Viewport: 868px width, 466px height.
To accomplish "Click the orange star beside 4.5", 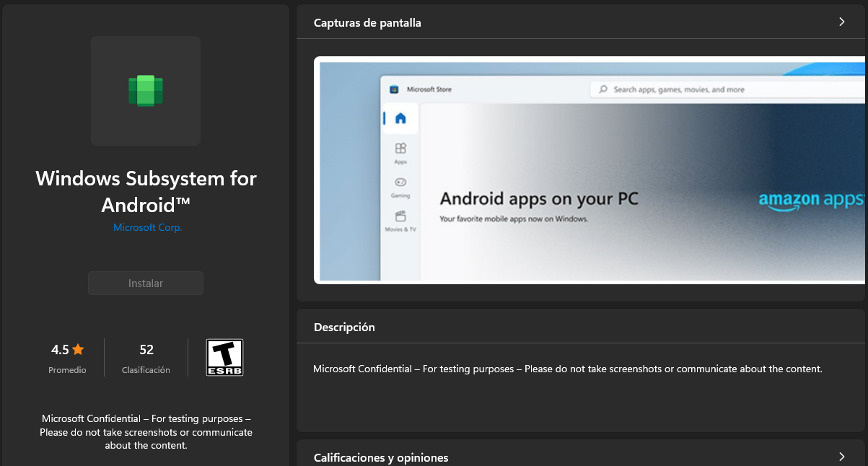I will point(78,350).
